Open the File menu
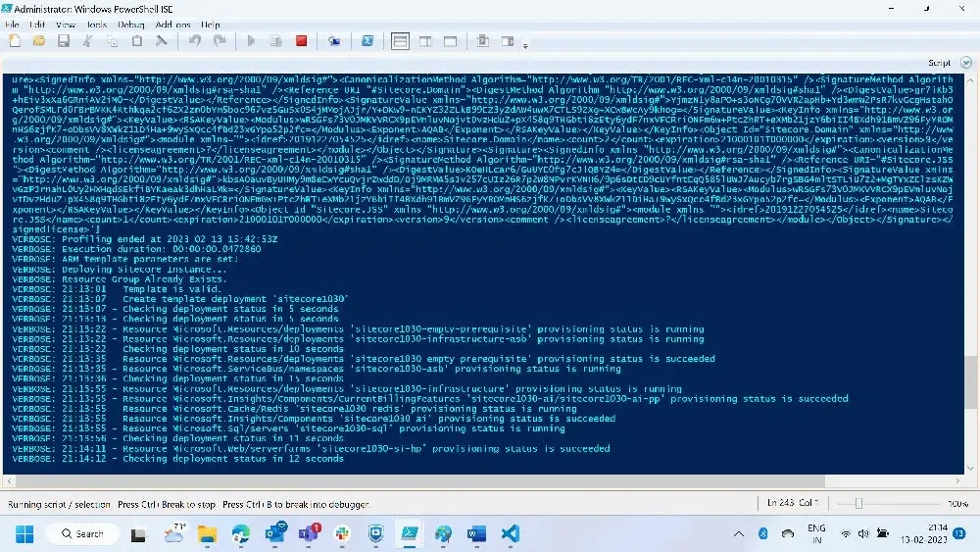Image resolution: width=980 pixels, height=552 pixels. pos(12,25)
